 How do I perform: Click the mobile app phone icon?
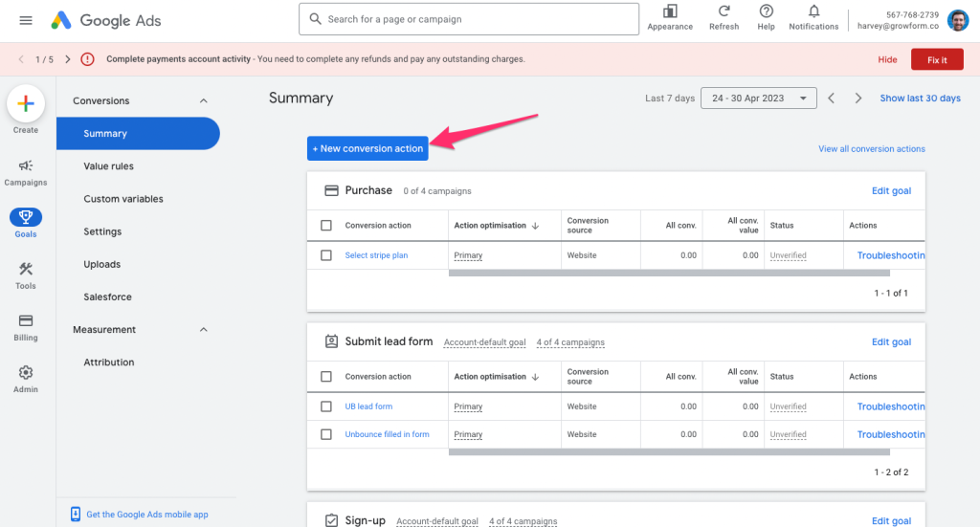pyautogui.click(x=76, y=514)
